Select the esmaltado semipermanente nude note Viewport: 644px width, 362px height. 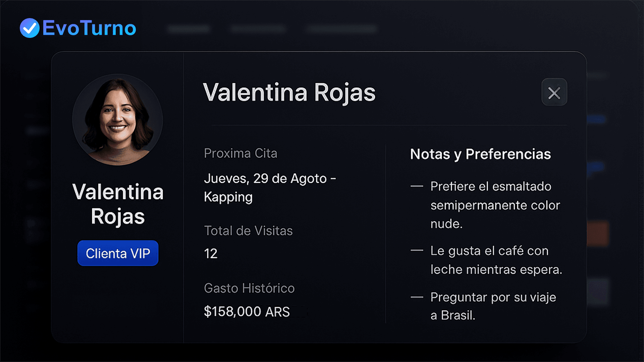pos(495,205)
